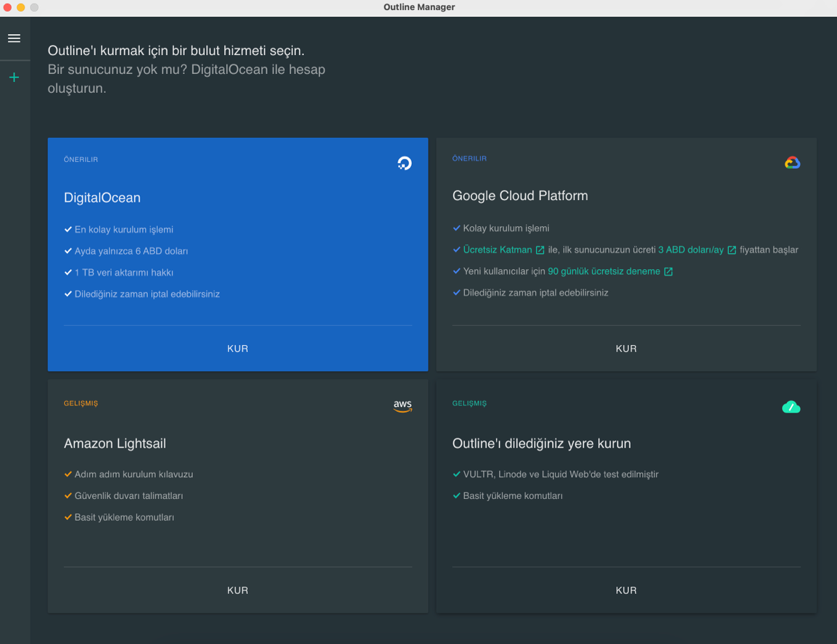This screenshot has height=644, width=837.
Task: Click the green plus add server icon
Action: [x=15, y=78]
